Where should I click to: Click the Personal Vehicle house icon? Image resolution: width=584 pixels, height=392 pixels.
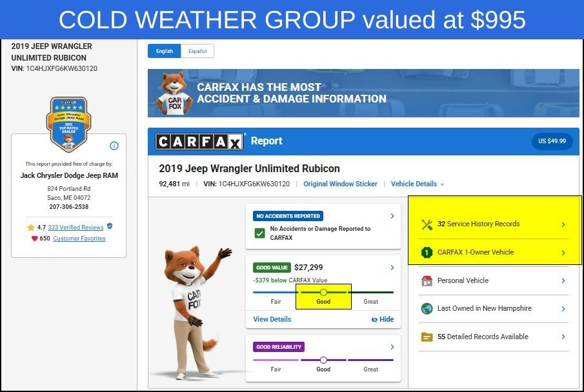coord(427,280)
